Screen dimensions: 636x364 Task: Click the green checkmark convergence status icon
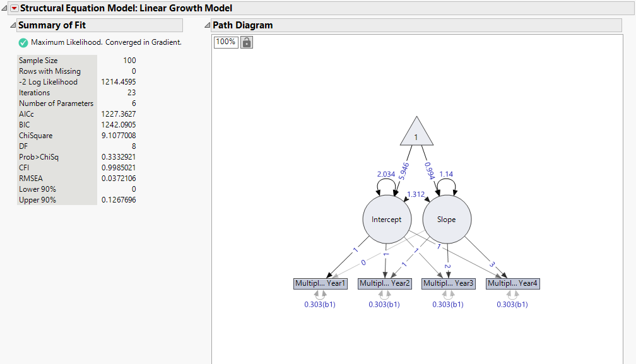coord(23,42)
